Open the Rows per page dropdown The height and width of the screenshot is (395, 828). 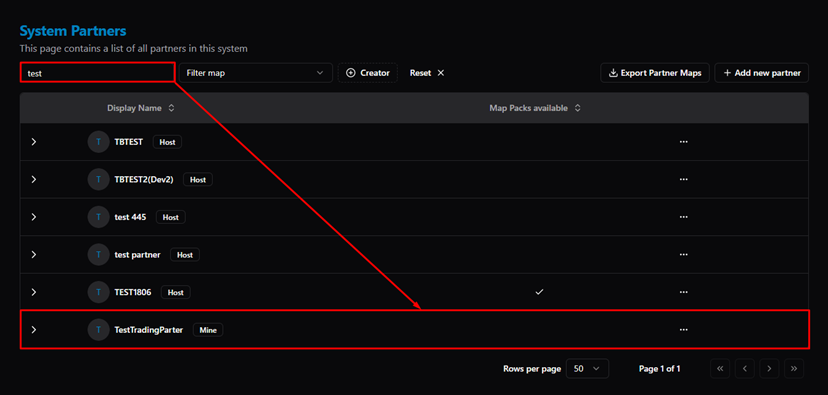tap(587, 369)
